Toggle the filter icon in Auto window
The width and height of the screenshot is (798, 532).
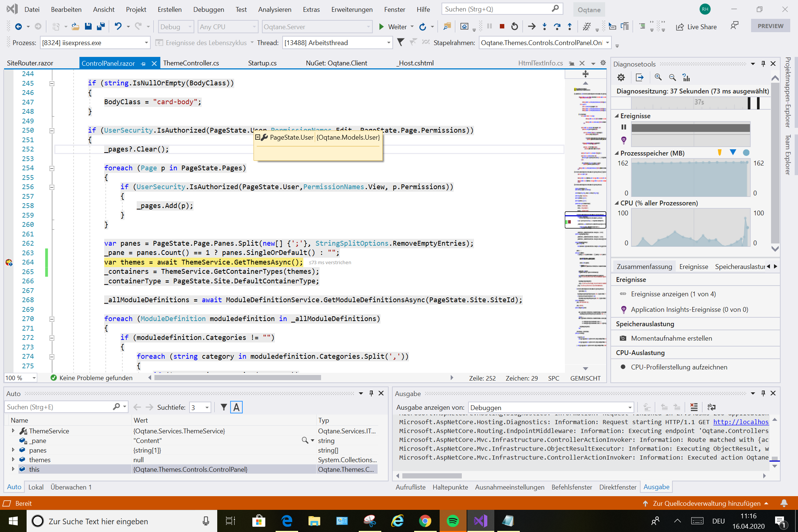pos(224,407)
